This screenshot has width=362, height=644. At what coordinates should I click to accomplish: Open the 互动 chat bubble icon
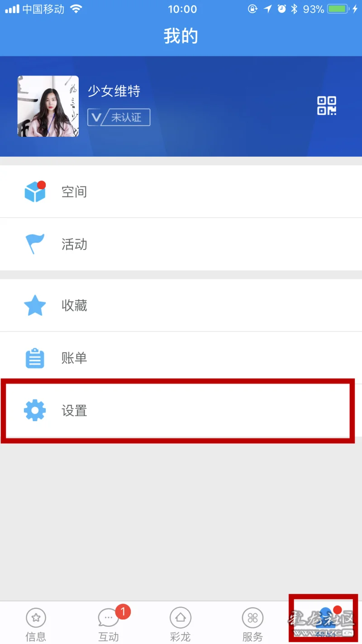[108, 618]
